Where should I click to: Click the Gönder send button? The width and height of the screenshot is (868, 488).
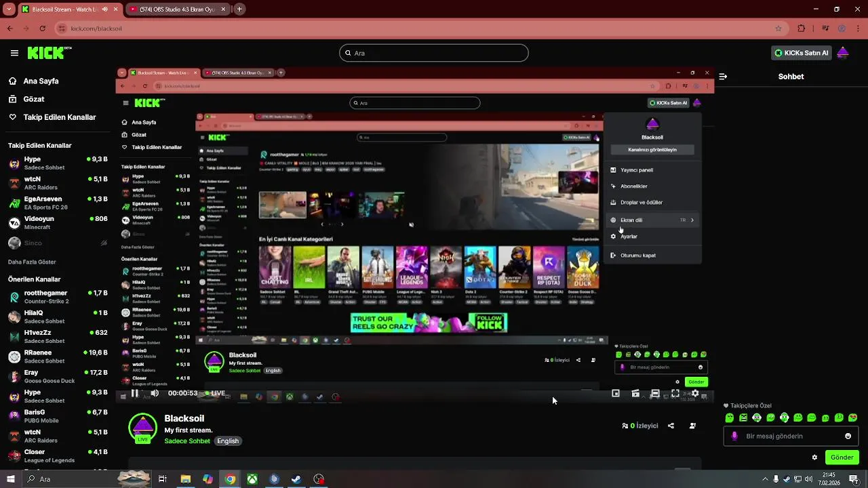[842, 457]
